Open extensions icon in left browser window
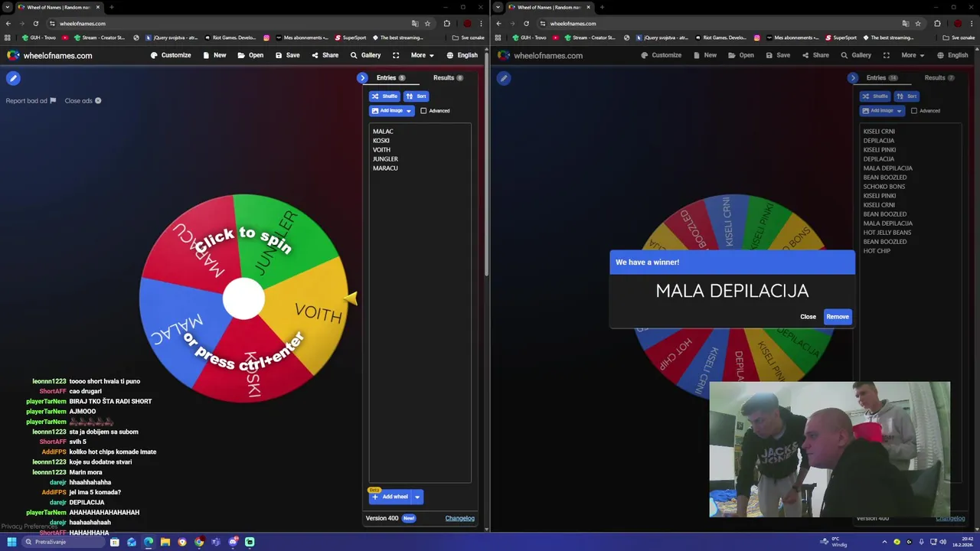 tap(447, 24)
